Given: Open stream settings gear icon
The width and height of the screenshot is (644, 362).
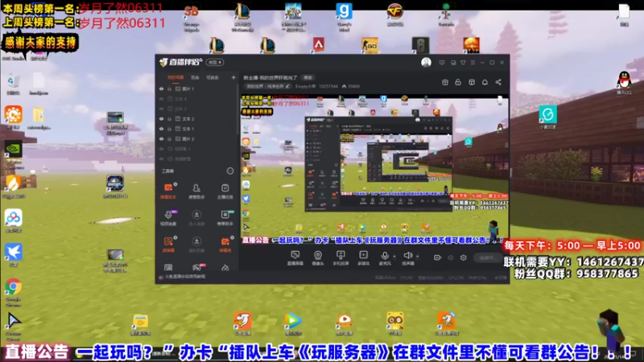Looking at the screenshot, I should click(464, 257).
